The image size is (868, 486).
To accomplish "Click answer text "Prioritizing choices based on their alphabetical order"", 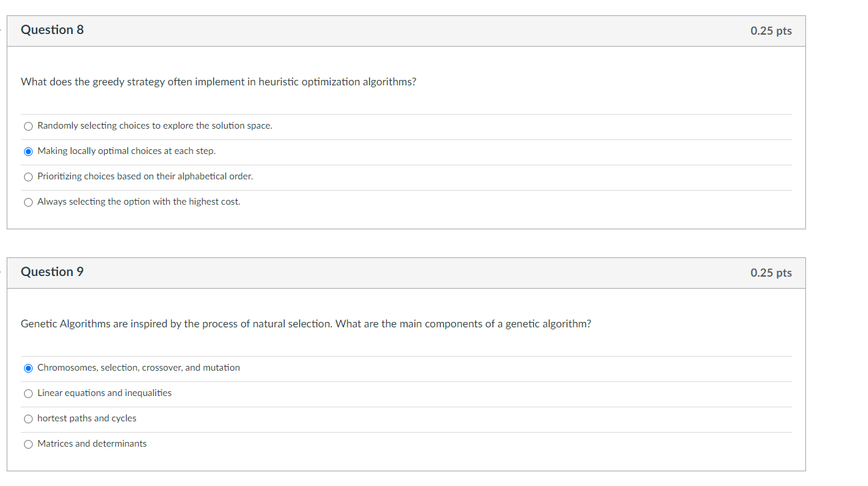I will coord(145,177).
